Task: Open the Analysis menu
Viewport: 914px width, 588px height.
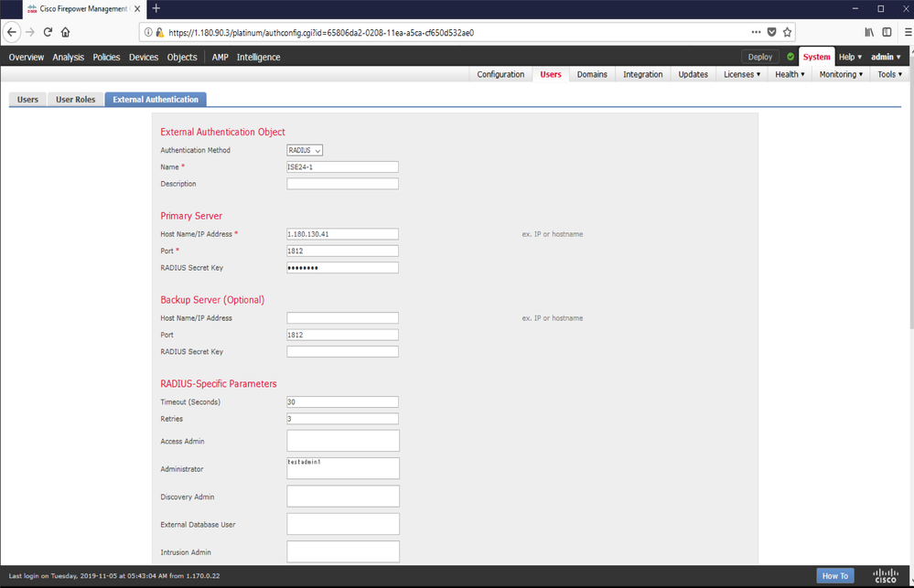Action: click(69, 57)
